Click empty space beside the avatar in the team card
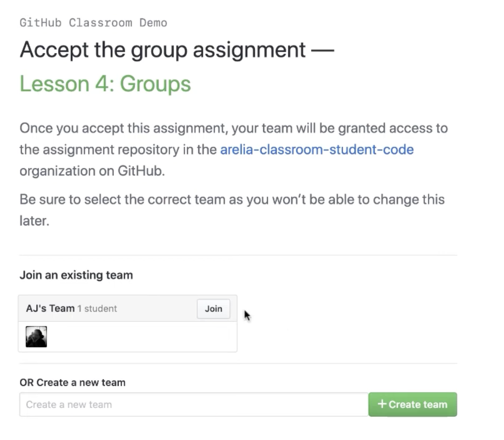Screen dimensions: 504x440 [x=142, y=337]
